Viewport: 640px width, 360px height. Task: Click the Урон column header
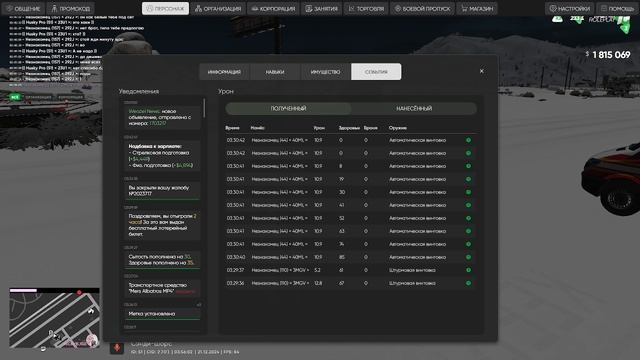click(319, 128)
